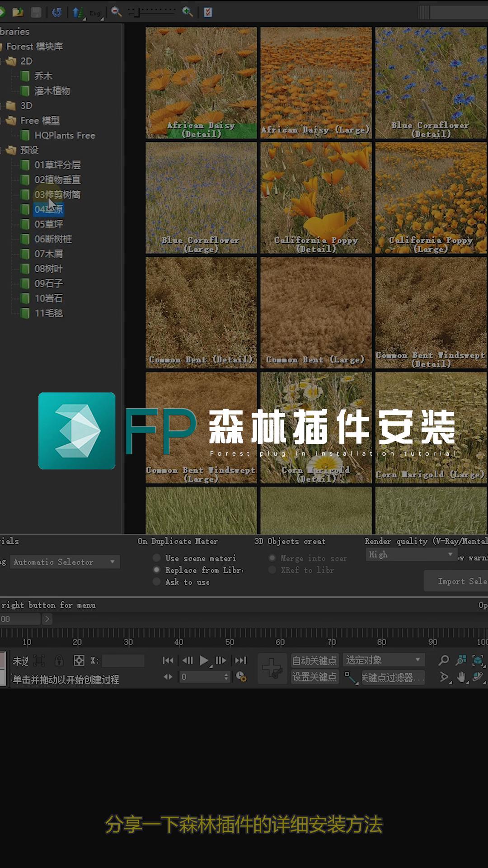Open the Automatic Selector dropdown

[65, 562]
